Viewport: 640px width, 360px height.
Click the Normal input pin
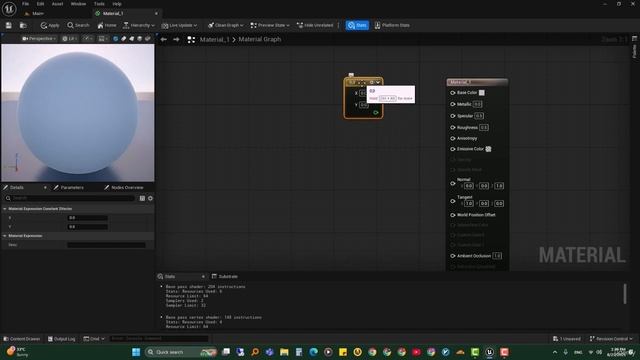click(x=453, y=183)
